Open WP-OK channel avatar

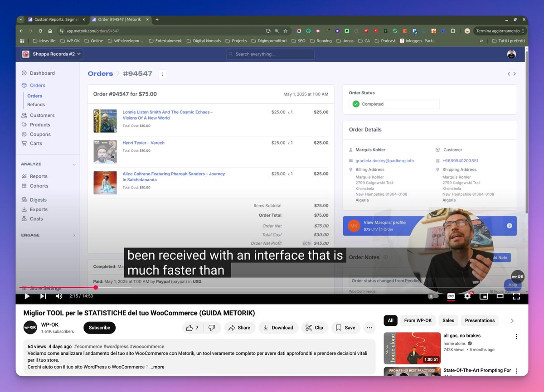click(x=30, y=328)
